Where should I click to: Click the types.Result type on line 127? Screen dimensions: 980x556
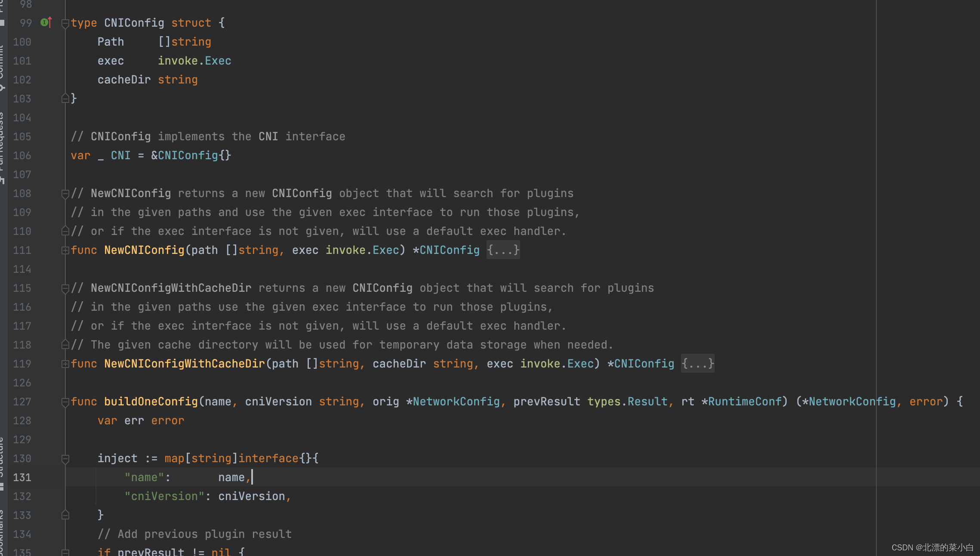coord(628,402)
